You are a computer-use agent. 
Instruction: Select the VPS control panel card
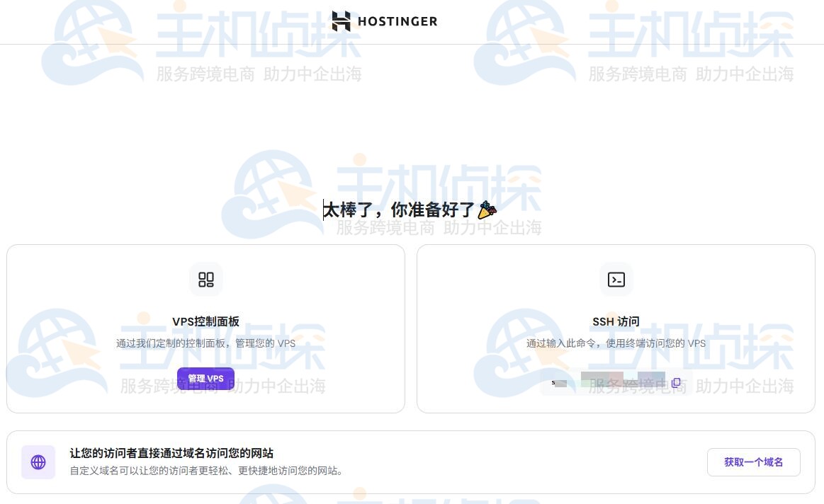pos(205,328)
